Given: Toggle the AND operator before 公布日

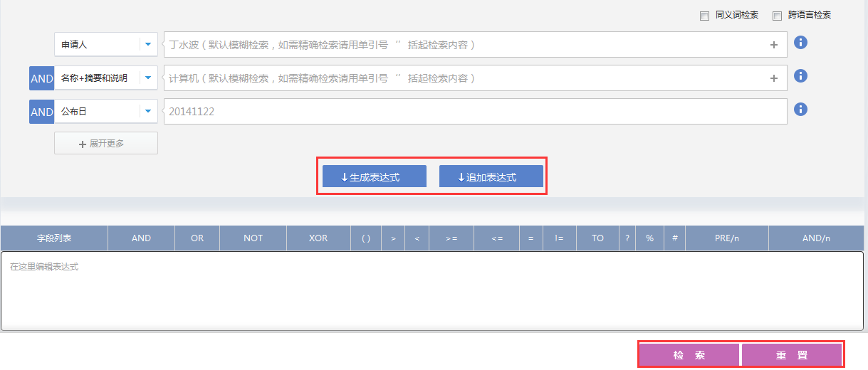Looking at the screenshot, I should 41,112.
